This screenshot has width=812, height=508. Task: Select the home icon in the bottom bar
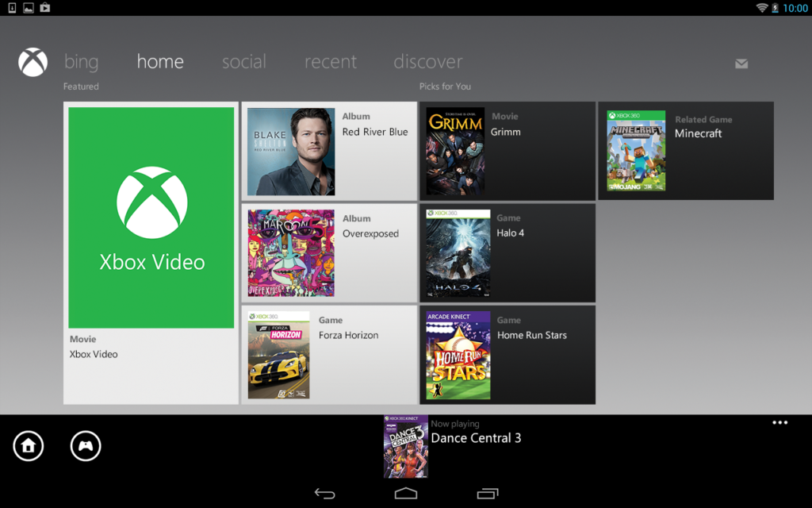click(x=29, y=446)
